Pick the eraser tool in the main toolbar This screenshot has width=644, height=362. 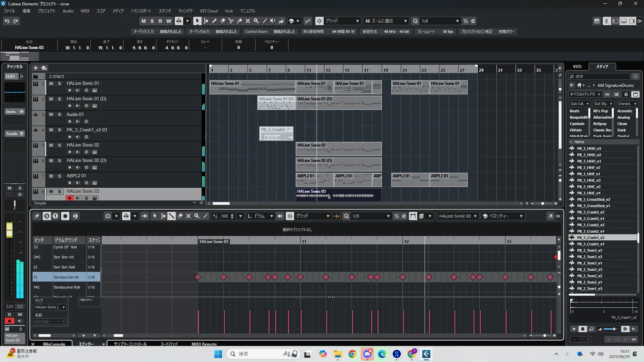(223, 21)
